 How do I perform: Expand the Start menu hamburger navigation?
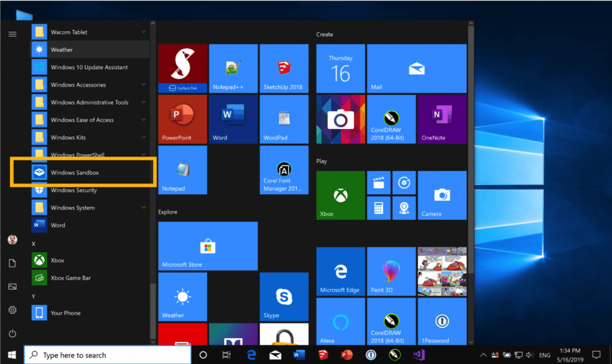tap(13, 34)
